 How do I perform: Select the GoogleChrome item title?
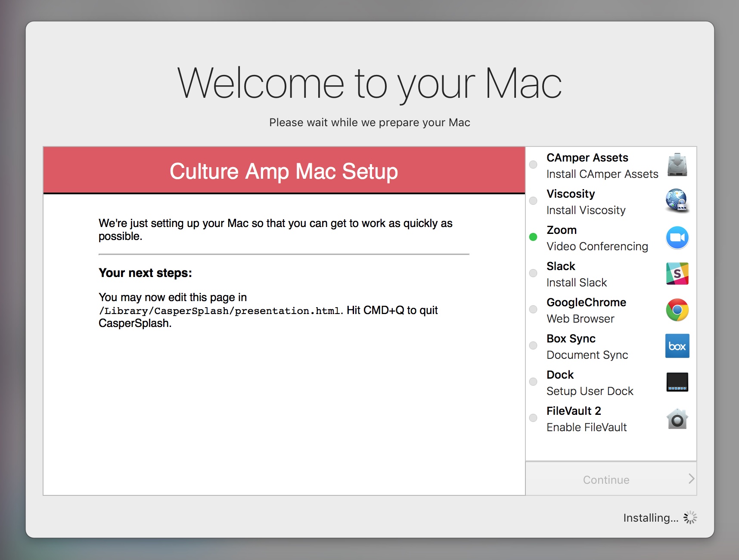click(x=586, y=302)
